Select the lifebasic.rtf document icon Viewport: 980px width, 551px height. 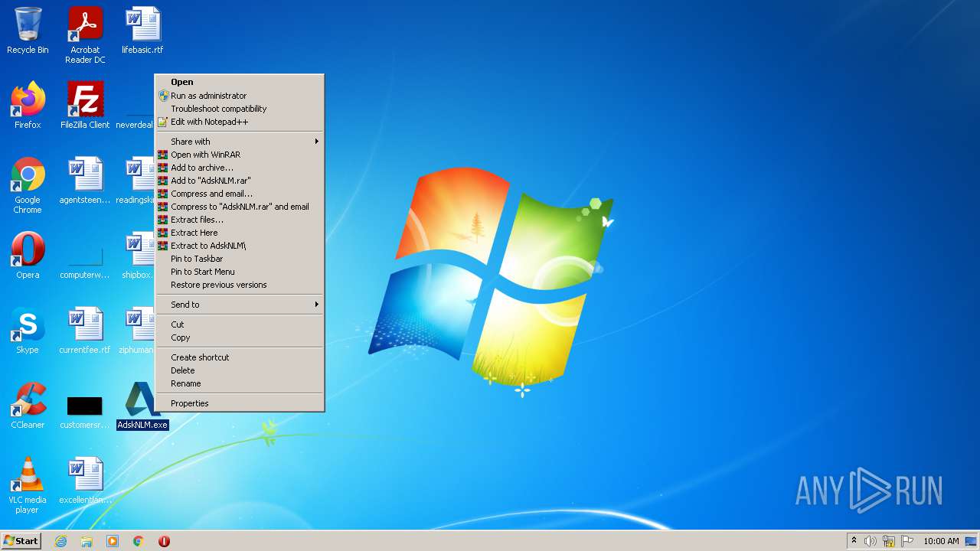142,31
